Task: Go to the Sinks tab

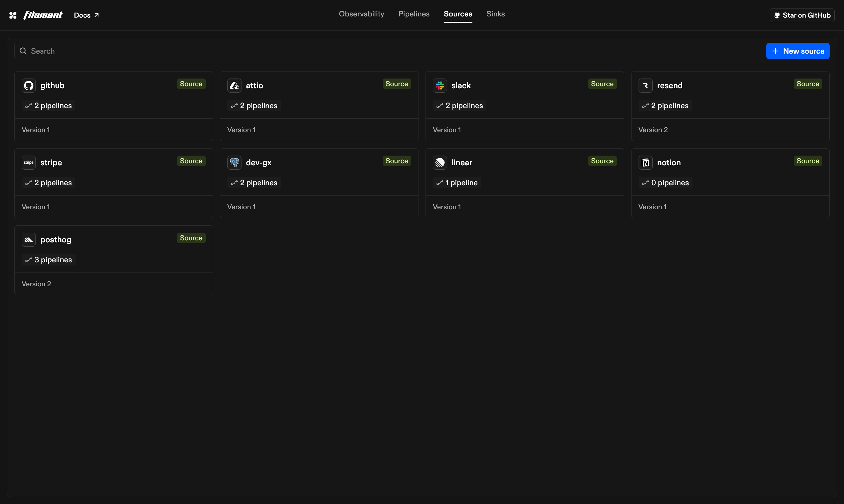Action: pyautogui.click(x=495, y=14)
